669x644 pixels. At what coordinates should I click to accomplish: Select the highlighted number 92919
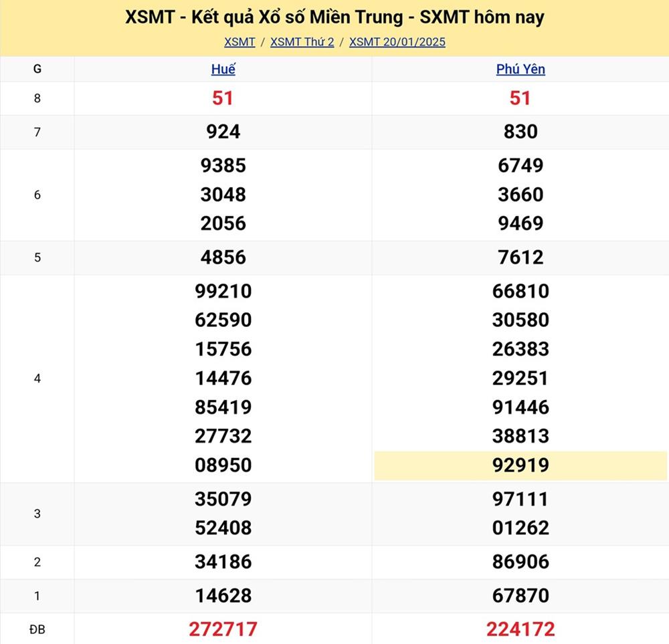click(x=520, y=465)
